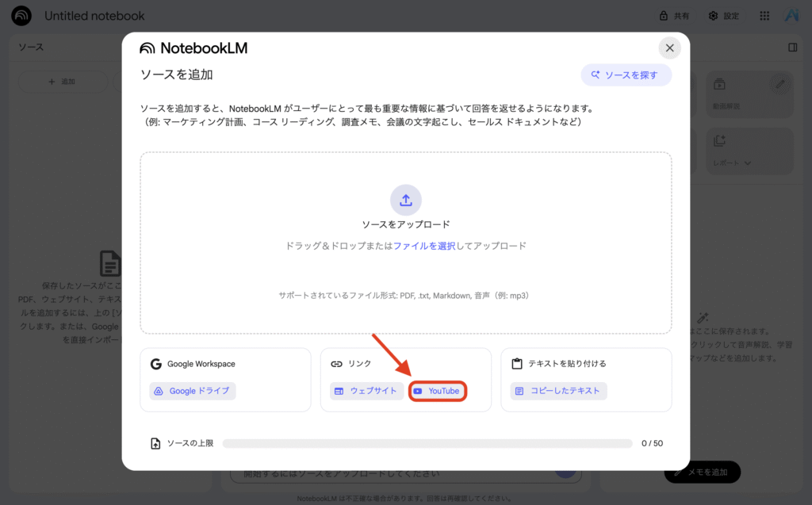The image size is (812, 505).
Task: Click the supported file formats text
Action: [404, 296]
